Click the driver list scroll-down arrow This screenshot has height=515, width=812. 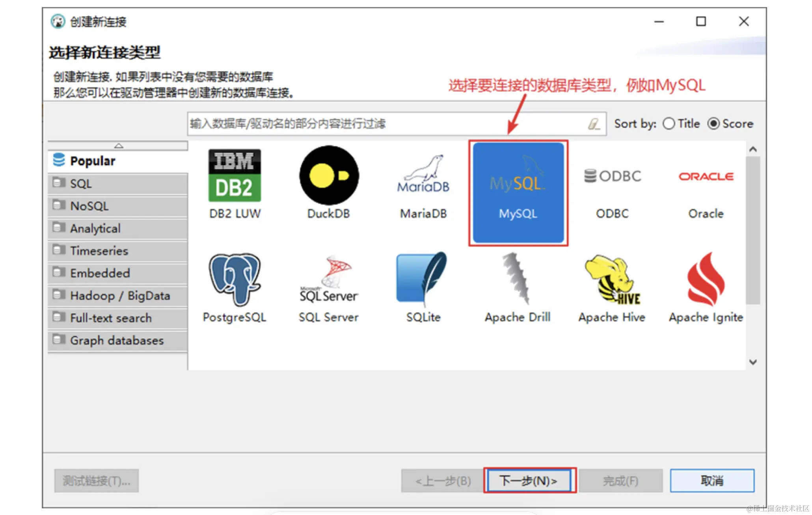point(753,362)
